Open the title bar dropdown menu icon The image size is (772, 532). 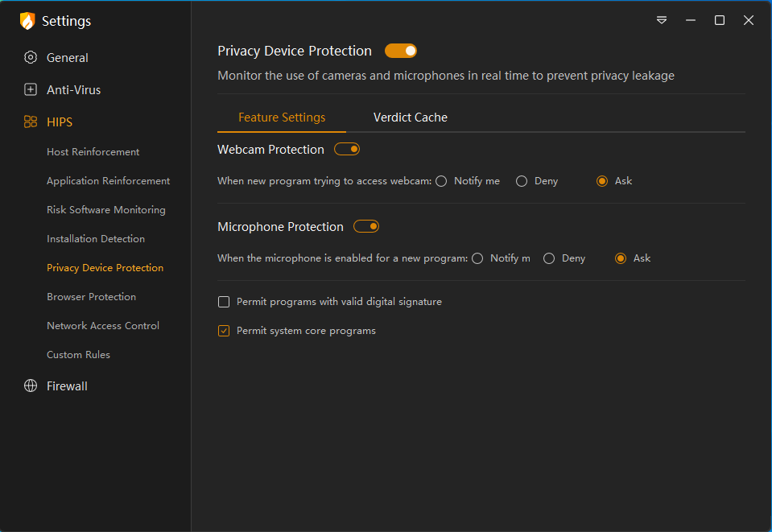[x=662, y=20]
